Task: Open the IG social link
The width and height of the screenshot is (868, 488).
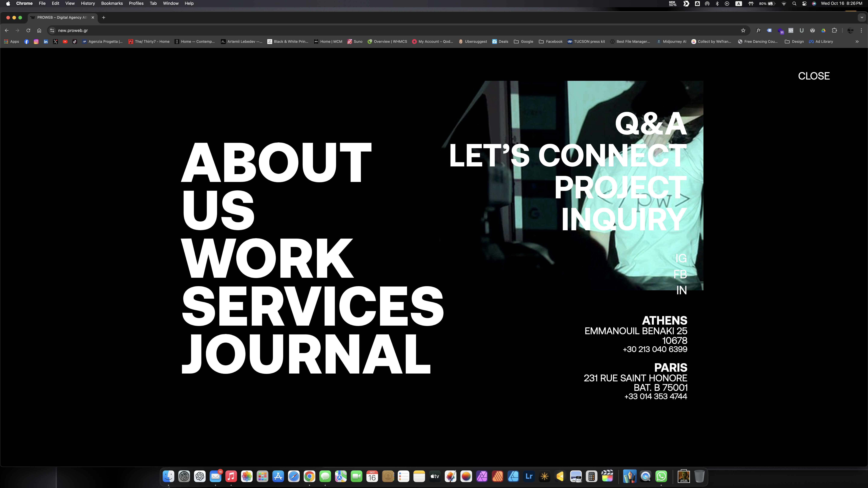Action: [681, 258]
